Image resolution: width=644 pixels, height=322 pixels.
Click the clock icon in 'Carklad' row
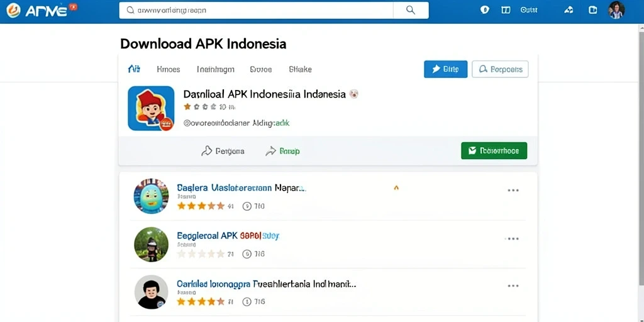coord(247,303)
